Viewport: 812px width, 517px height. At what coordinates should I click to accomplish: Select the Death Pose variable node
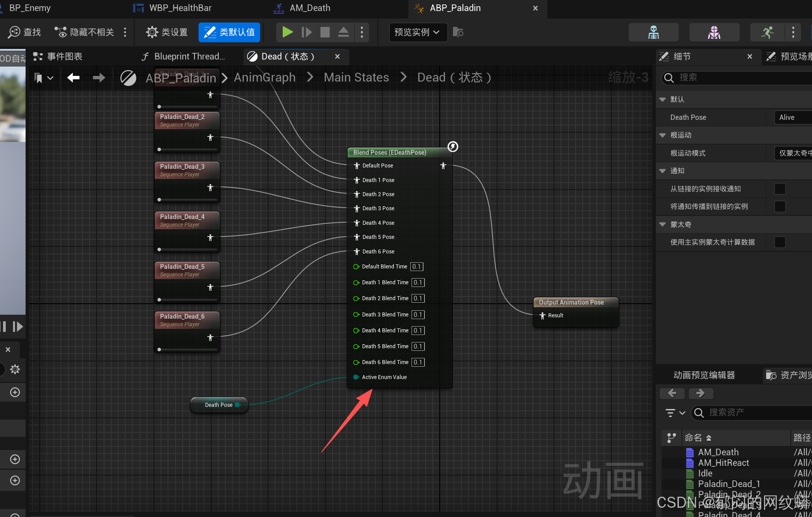tap(219, 405)
